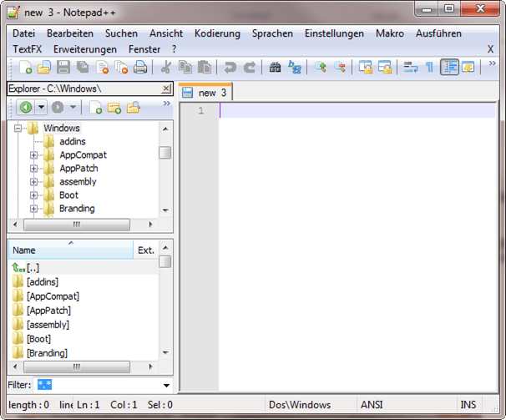Redo the last undone action
The height and width of the screenshot is (420, 506).
[x=250, y=67]
